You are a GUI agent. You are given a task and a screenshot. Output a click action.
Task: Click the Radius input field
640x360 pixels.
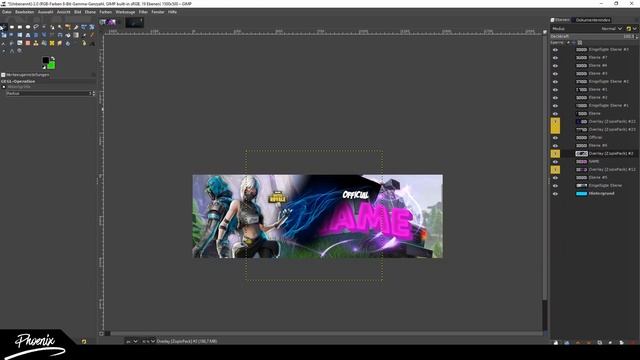48,93
